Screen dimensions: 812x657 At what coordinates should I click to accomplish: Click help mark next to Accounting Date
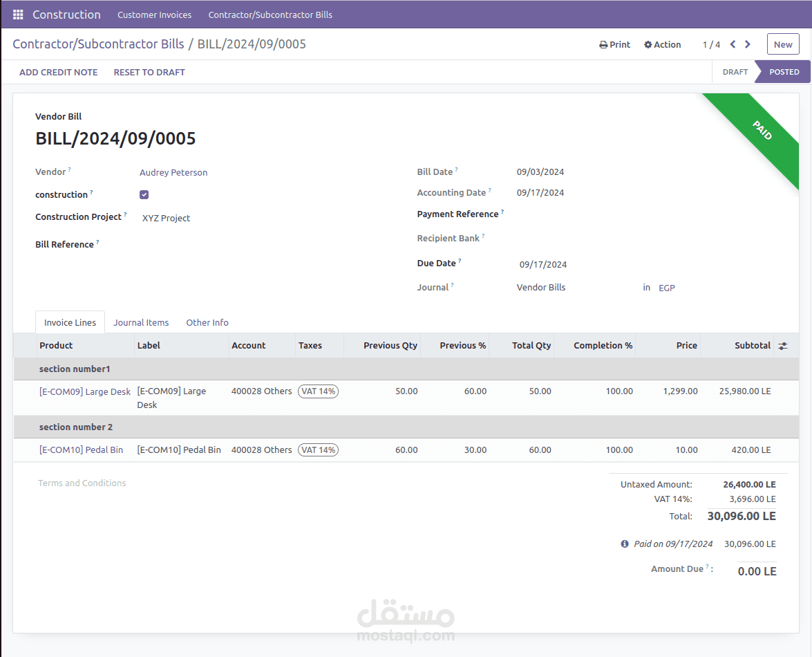[490, 189]
